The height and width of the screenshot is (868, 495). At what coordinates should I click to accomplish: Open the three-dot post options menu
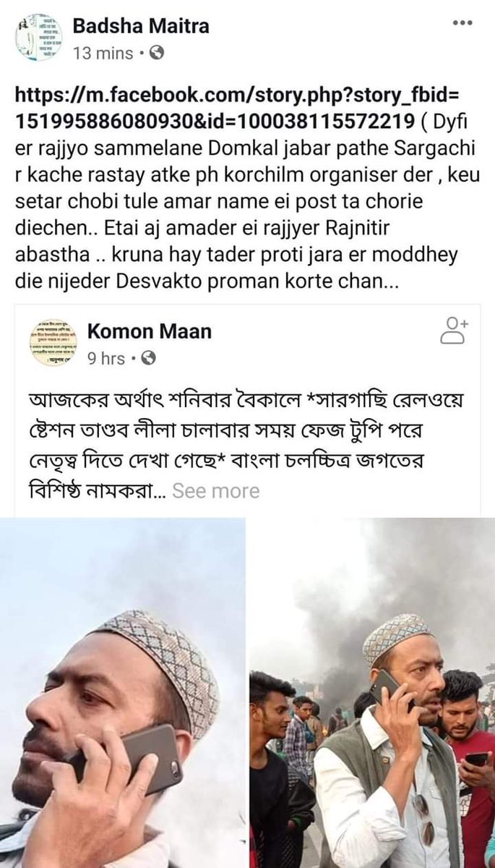[x=461, y=24]
